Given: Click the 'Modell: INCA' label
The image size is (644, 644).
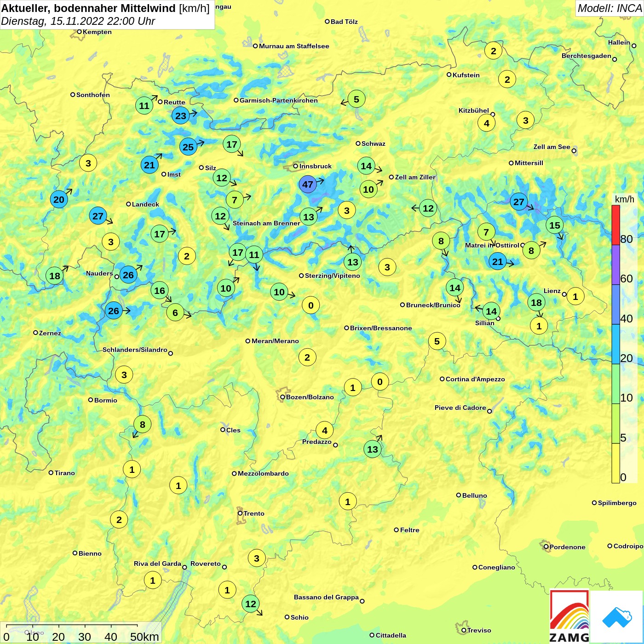Looking at the screenshot, I should (x=609, y=8).
